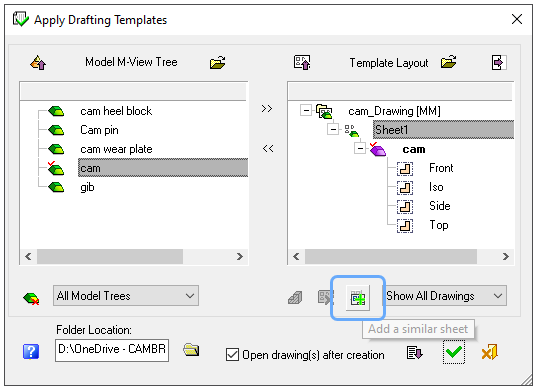Screen dimensions: 538x390
Task: Open the Show All Drawings dropdown
Action: 445,296
